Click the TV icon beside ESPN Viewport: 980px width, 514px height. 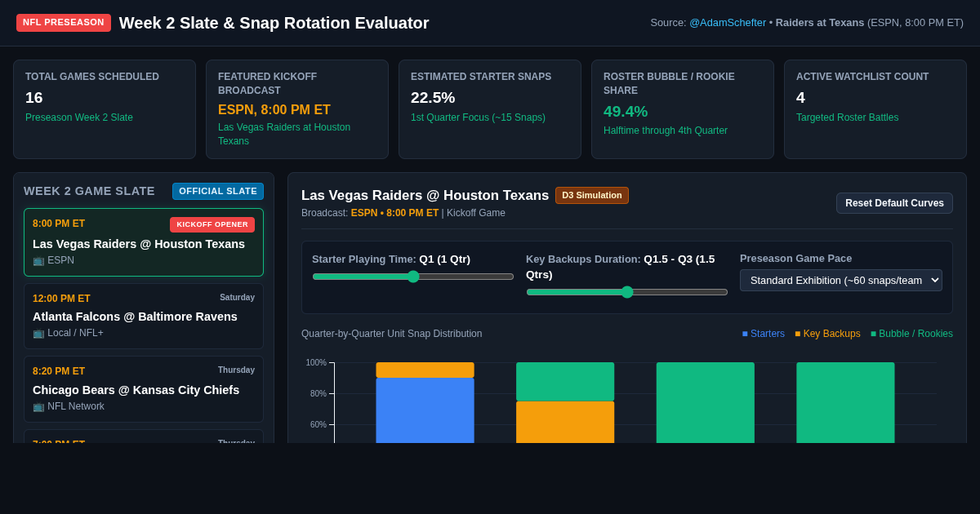click(x=38, y=260)
